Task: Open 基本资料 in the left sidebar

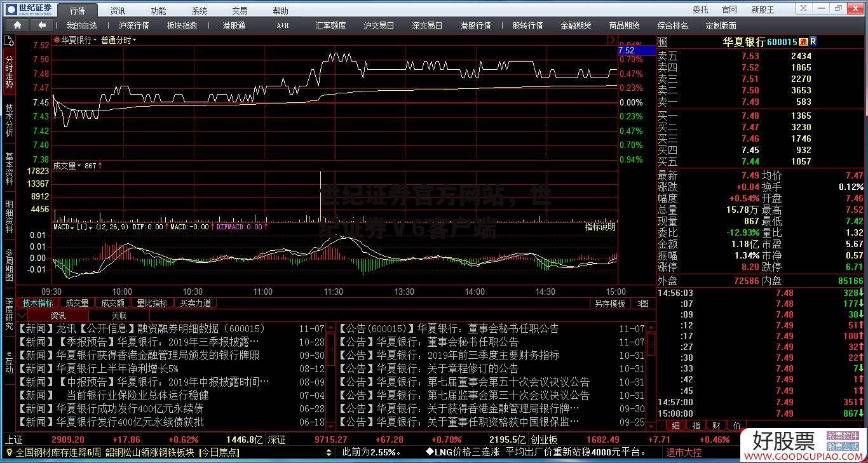Action: (x=9, y=168)
